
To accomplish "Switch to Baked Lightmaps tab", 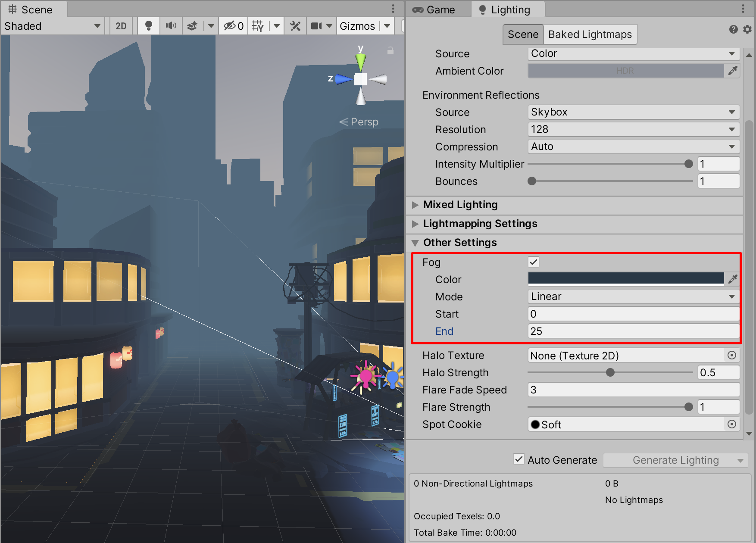I will click(x=590, y=34).
